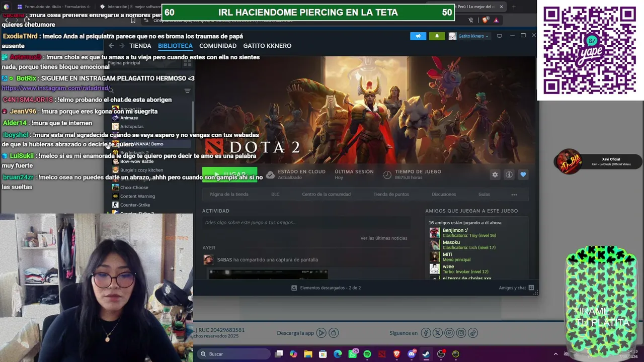644x362 pixels.
Task: Open Discusiones link for Dota 2
Action: pos(444,194)
